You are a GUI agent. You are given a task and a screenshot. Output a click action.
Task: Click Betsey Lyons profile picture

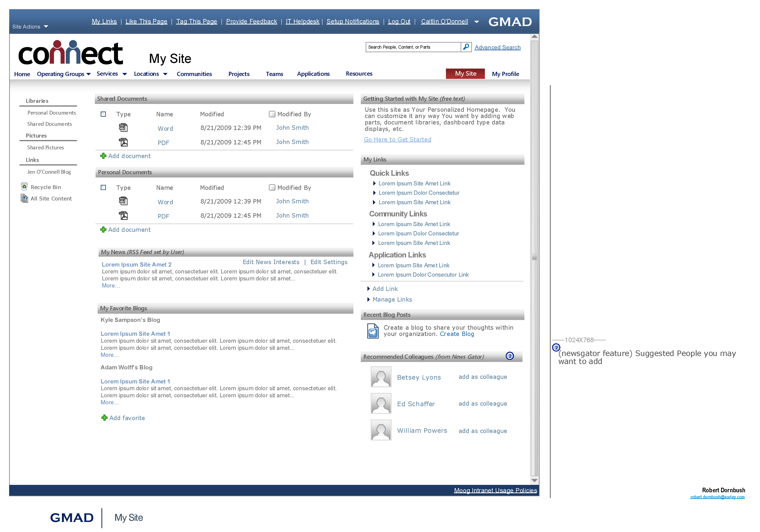(381, 377)
